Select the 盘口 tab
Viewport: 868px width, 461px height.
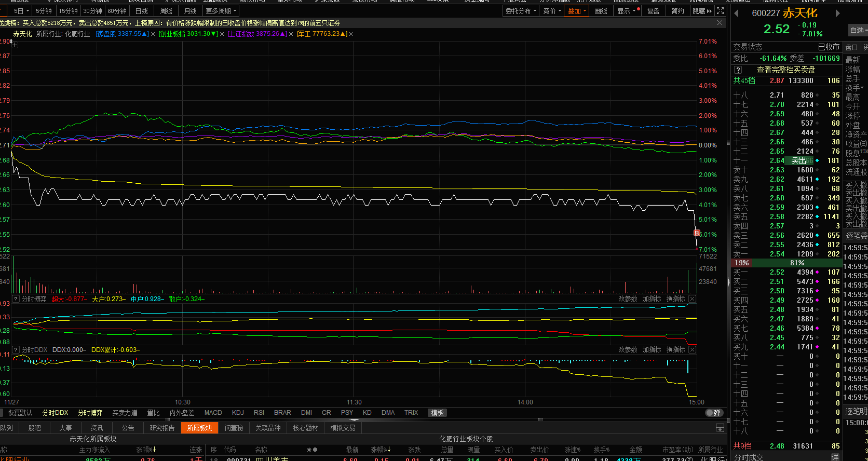point(852,47)
